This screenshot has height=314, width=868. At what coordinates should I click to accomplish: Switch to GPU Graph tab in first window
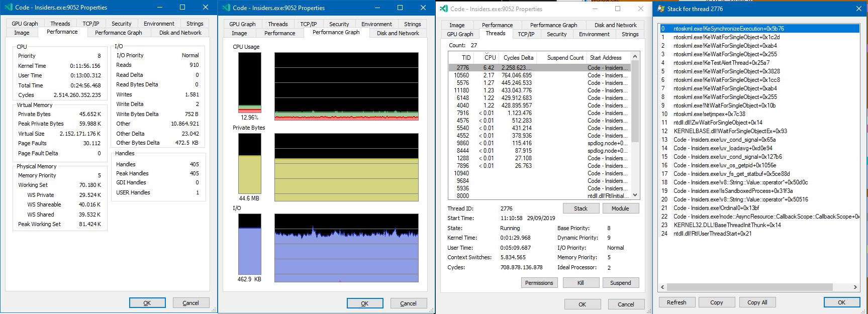(x=25, y=24)
